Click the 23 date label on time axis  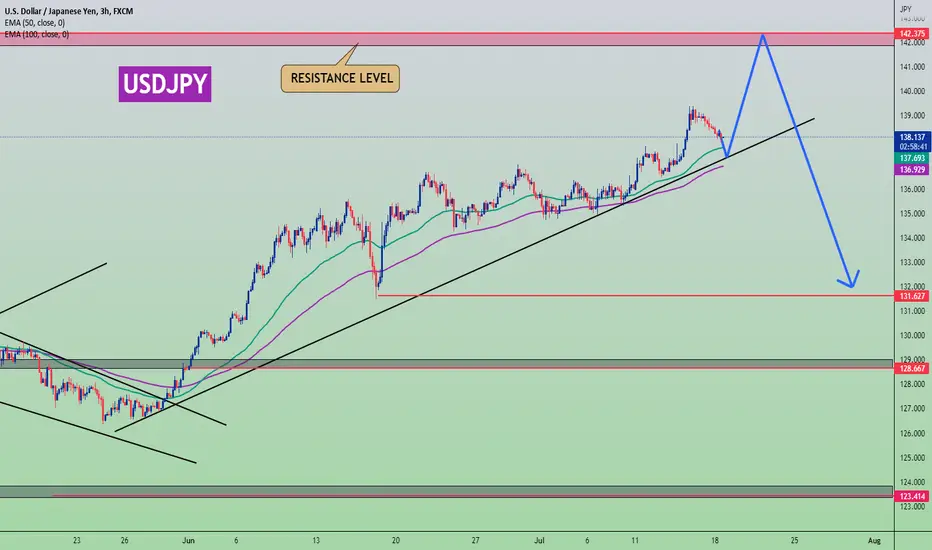coord(77,540)
